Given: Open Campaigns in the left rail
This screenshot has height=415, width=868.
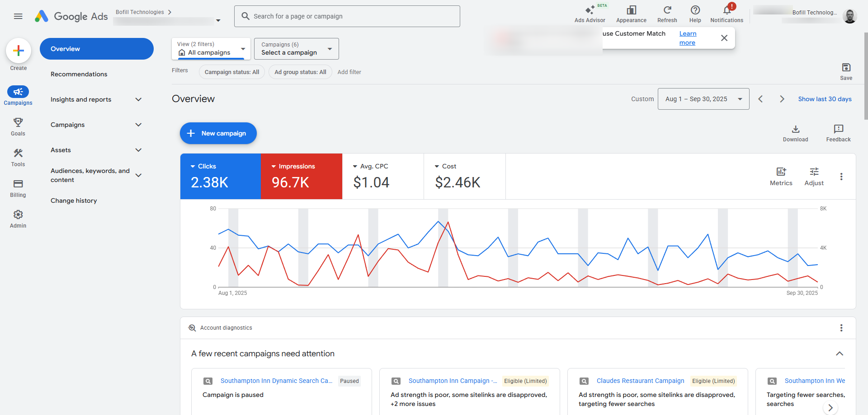Looking at the screenshot, I should pos(18,96).
